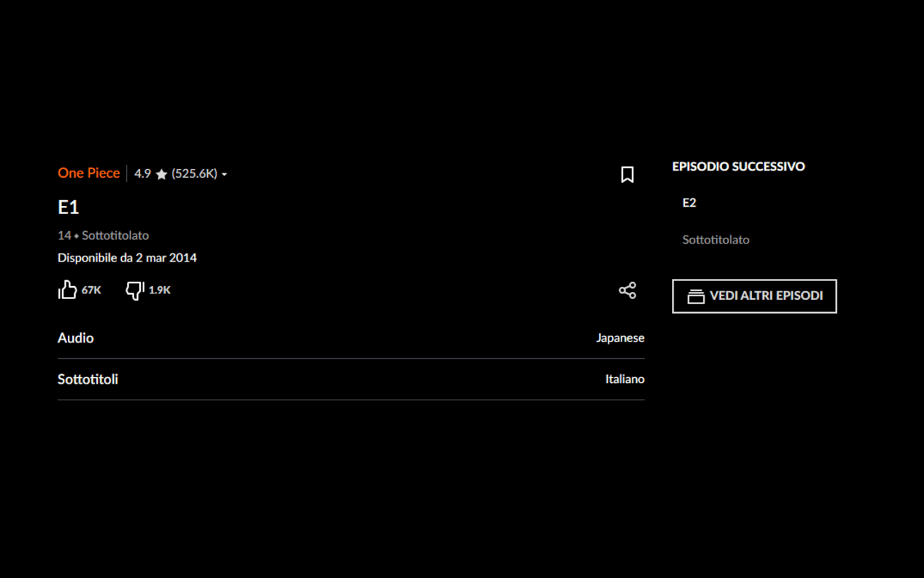Dislike the episode with thumbs down
924x578 pixels.
coord(135,290)
